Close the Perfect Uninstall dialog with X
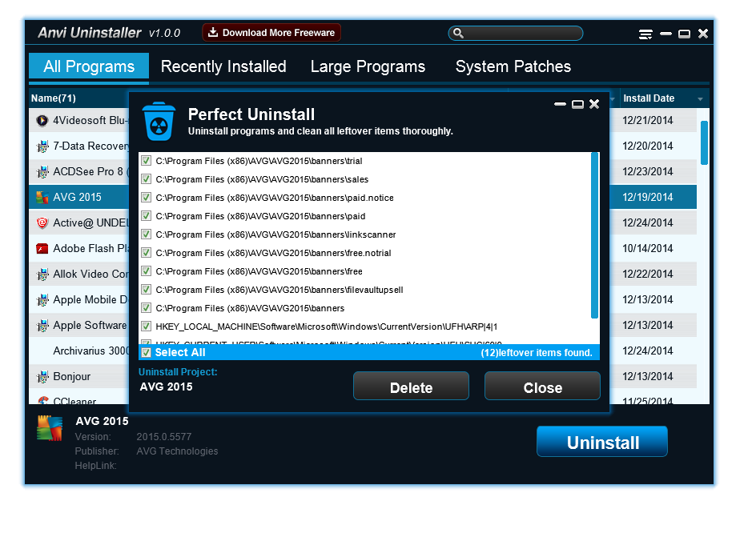This screenshot has width=756, height=545. pos(594,104)
